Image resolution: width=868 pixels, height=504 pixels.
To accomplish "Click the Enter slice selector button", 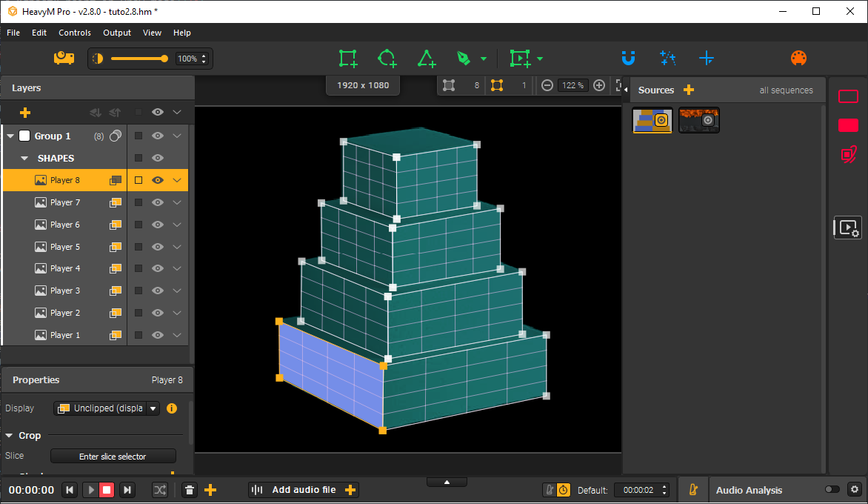I will (x=113, y=455).
